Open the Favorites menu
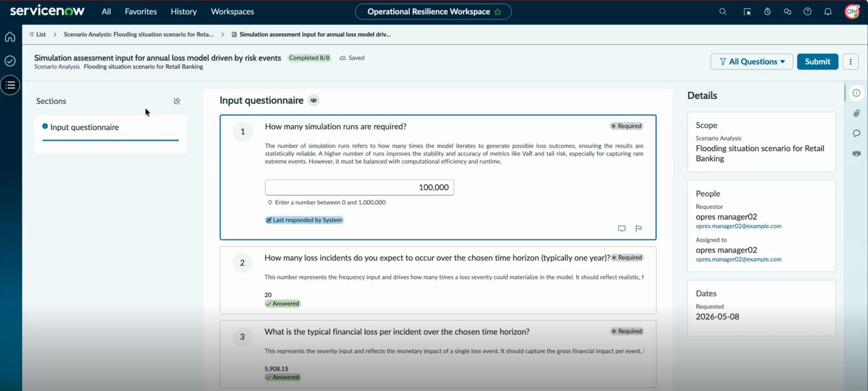 point(141,11)
